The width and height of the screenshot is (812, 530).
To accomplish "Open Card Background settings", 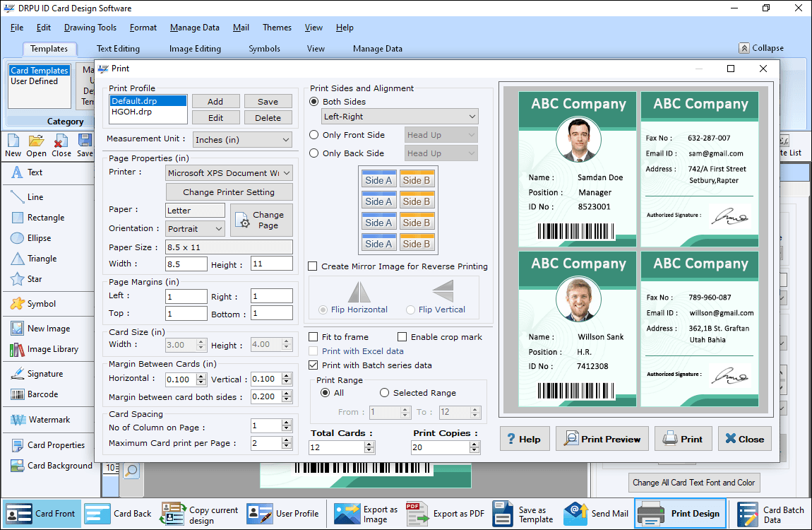I will point(52,466).
